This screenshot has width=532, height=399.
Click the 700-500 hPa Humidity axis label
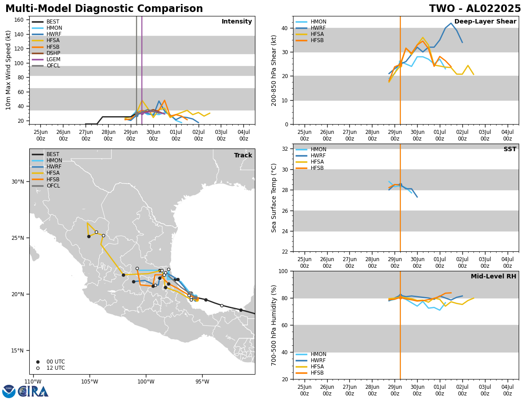(274, 325)
